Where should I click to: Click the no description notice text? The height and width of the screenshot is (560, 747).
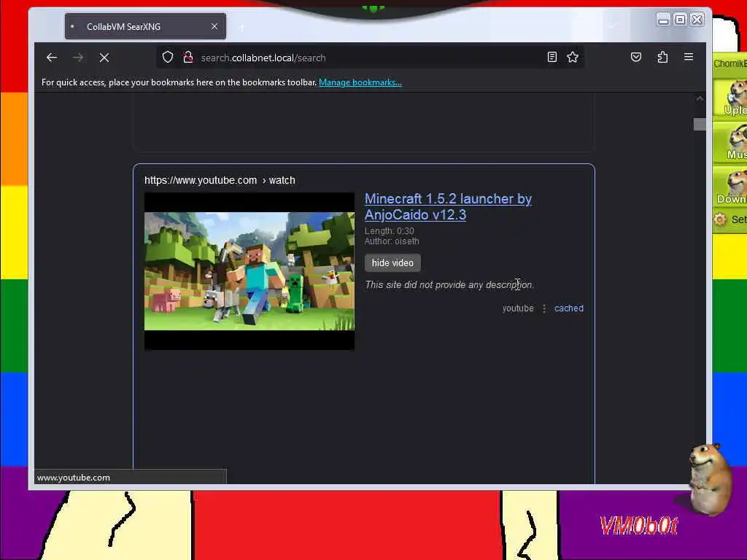click(449, 285)
